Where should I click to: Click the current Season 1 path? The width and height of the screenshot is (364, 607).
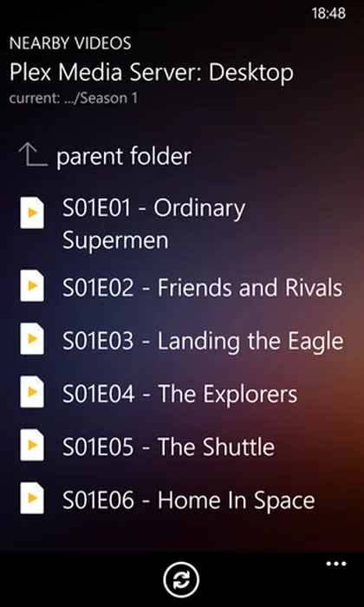coord(74,98)
